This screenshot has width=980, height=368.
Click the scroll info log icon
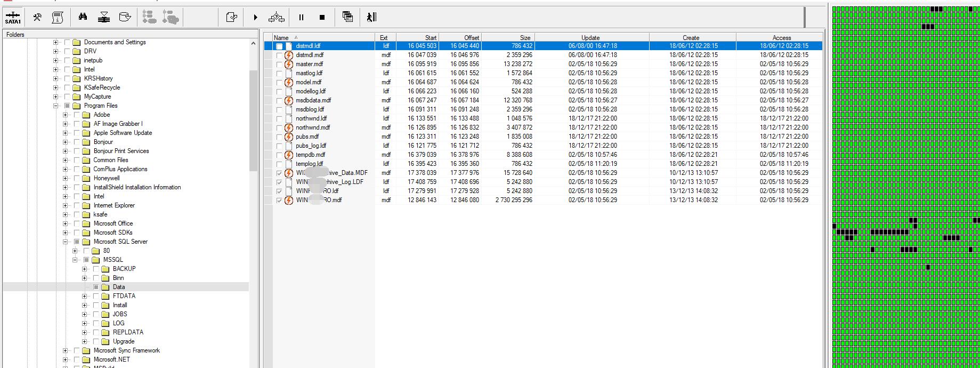point(58,18)
